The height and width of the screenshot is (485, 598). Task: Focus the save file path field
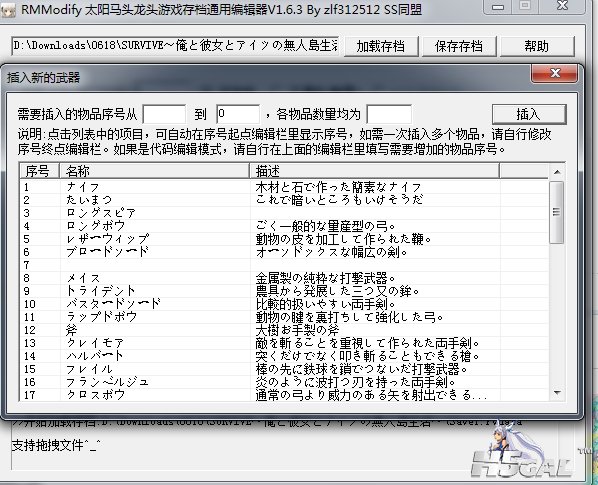click(x=175, y=46)
